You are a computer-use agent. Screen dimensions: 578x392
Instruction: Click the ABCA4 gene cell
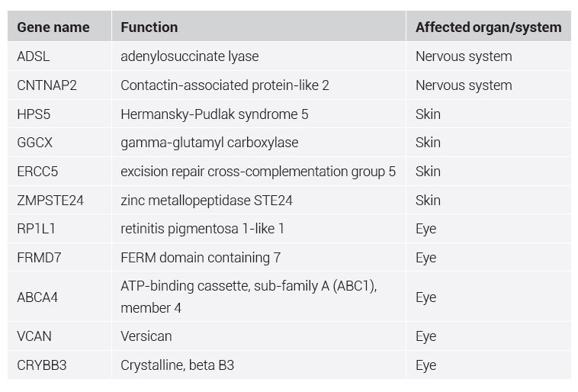37,297
